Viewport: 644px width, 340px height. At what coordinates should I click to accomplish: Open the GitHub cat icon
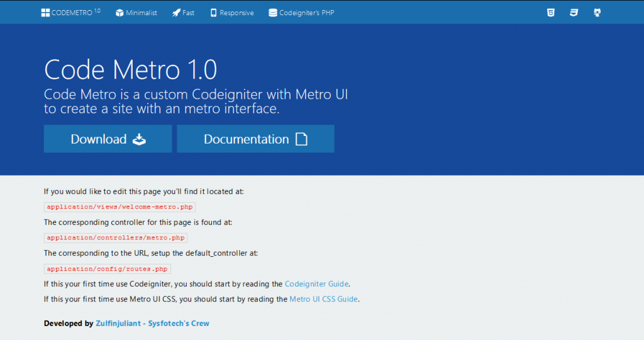click(x=597, y=13)
